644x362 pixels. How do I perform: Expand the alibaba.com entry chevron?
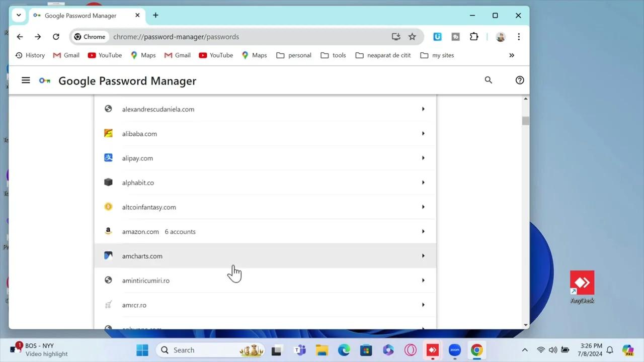423,133
